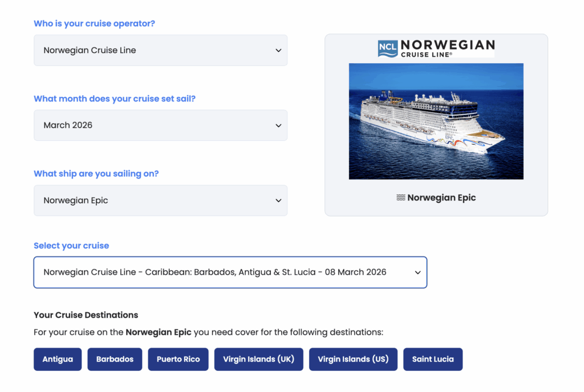The width and height of the screenshot is (584, 392).
Task: Choose the Virgin Islands (UK) tag
Action: [x=259, y=360]
